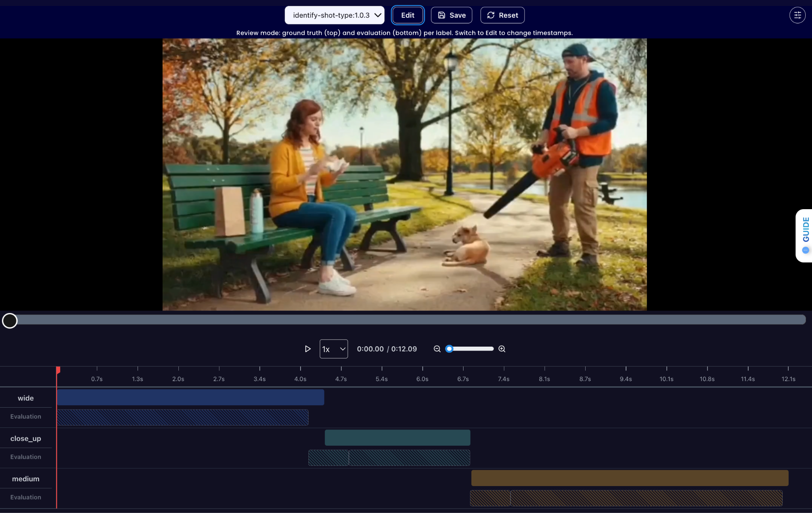Select the wide ground truth segment
This screenshot has width=812, height=513.
pos(190,397)
